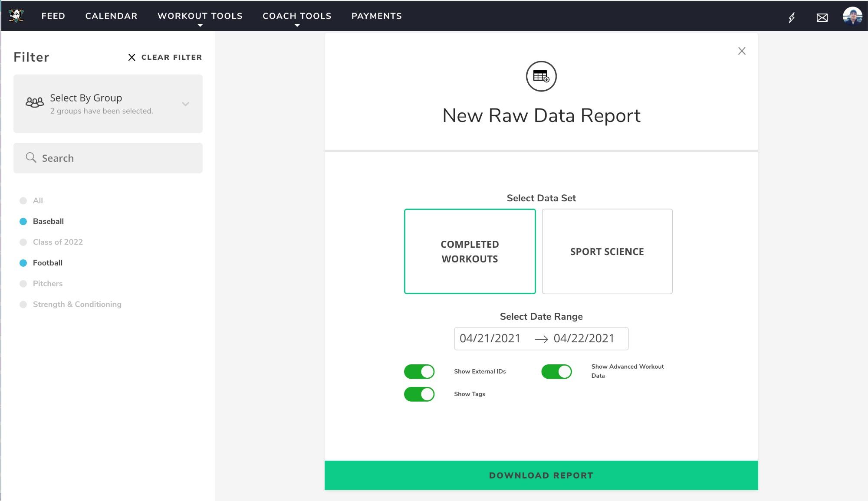
Task: Click the team logo in the top bar
Action: (16, 16)
